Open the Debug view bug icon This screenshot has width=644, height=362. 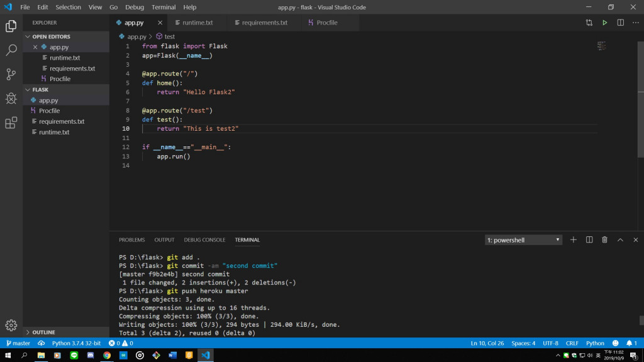11,98
